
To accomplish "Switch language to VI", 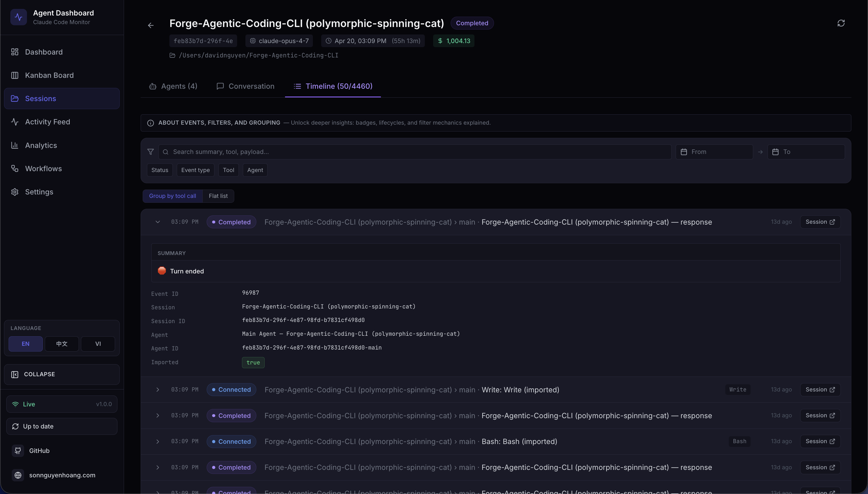I will point(98,344).
